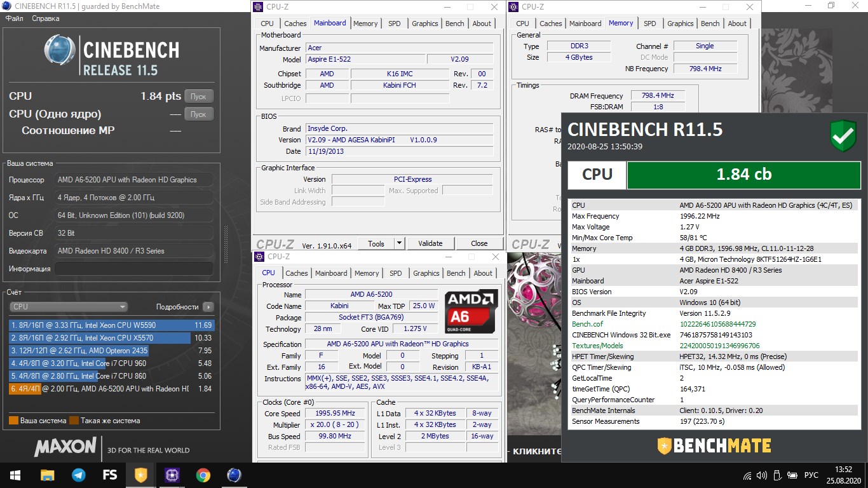Click Подробности details arrow button
The height and width of the screenshot is (488, 868).
(x=208, y=306)
